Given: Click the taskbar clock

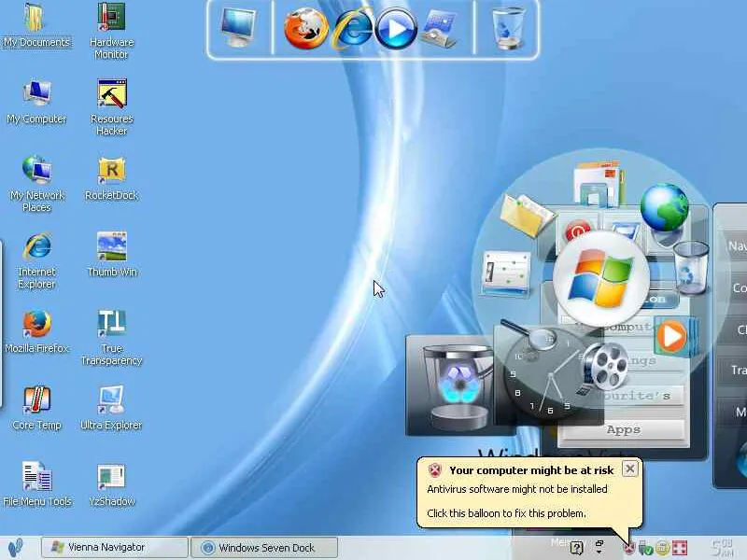Looking at the screenshot, I should pyautogui.click(x=722, y=548).
